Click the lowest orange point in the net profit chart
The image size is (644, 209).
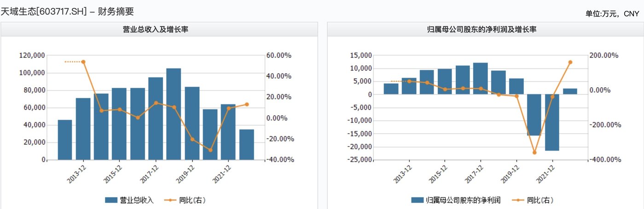click(534, 153)
